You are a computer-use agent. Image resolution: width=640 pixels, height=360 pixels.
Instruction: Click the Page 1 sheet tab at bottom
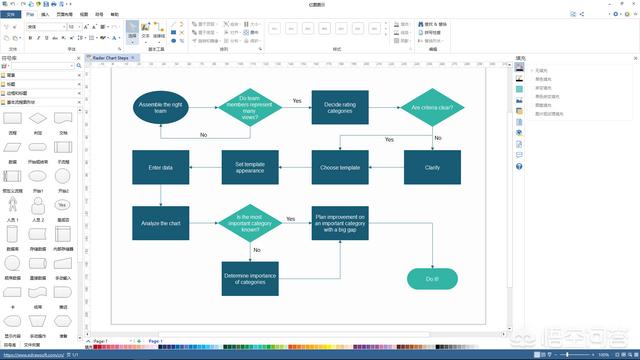click(x=156, y=341)
